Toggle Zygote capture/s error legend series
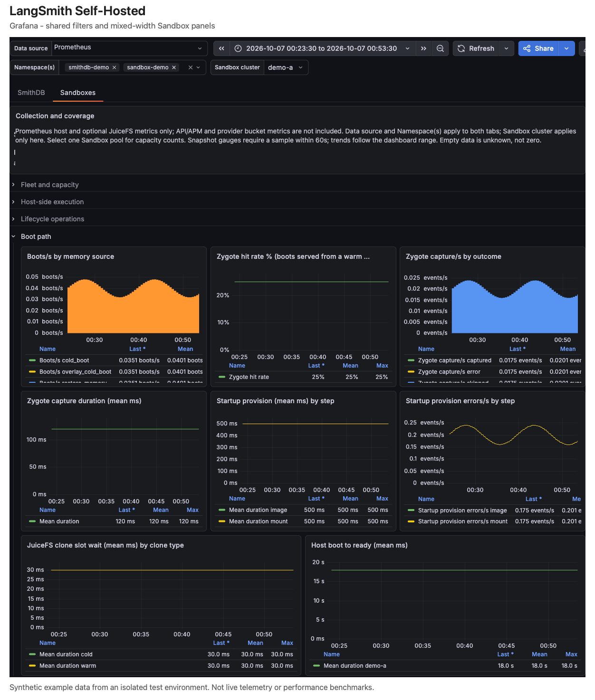 click(x=449, y=372)
